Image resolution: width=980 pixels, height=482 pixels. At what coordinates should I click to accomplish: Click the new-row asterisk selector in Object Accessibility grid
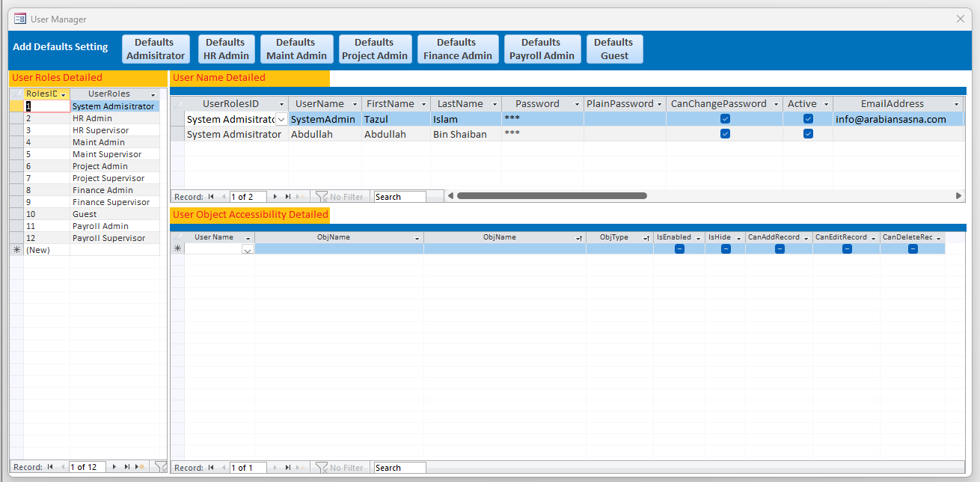[x=177, y=248]
